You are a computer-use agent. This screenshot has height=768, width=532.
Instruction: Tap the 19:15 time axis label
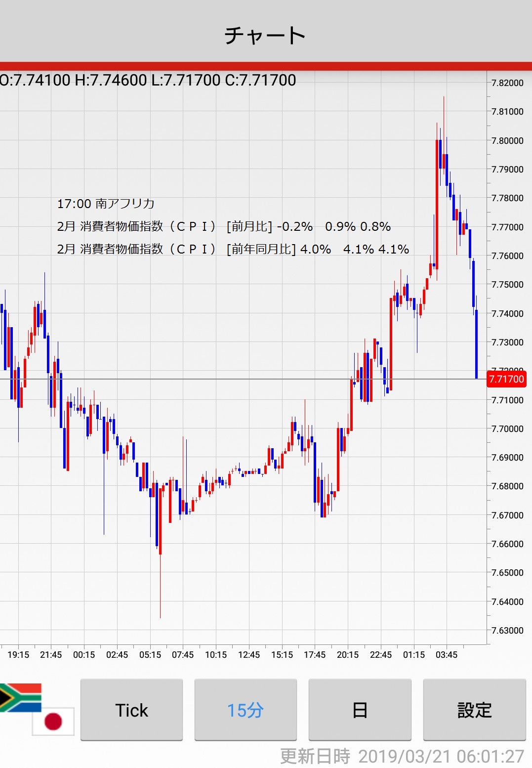click(18, 654)
